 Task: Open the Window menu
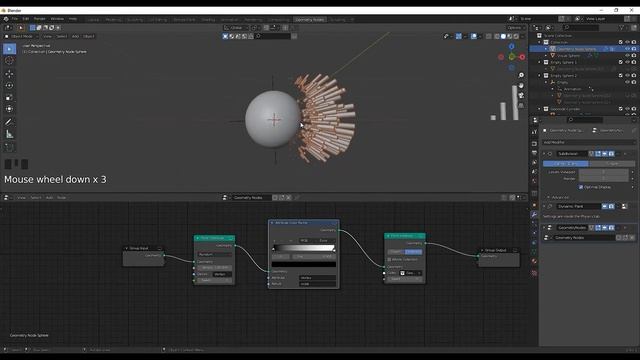[x=57, y=19]
